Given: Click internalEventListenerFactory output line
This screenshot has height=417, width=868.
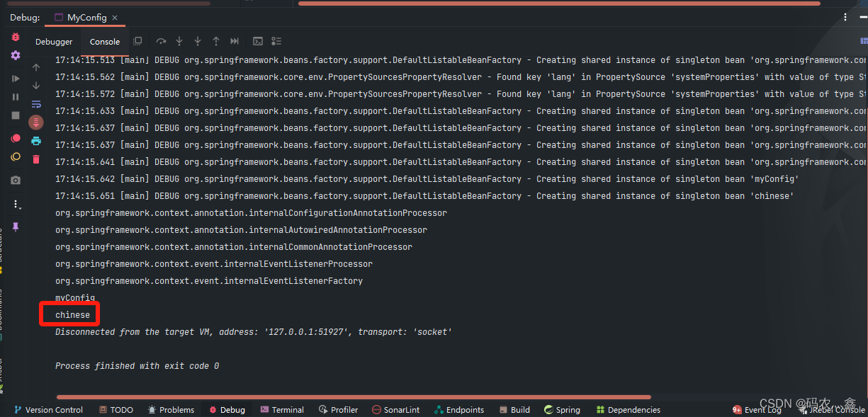Looking at the screenshot, I should 209,281.
